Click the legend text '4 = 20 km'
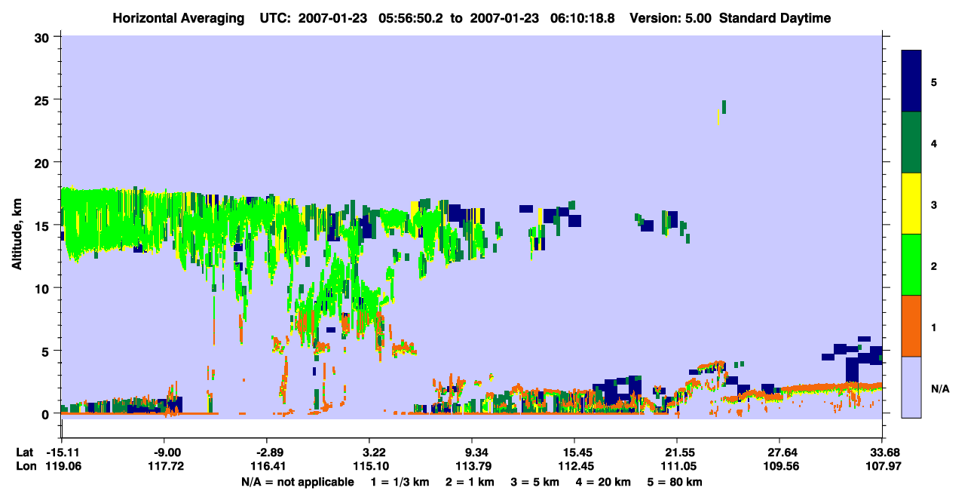 pos(603,482)
